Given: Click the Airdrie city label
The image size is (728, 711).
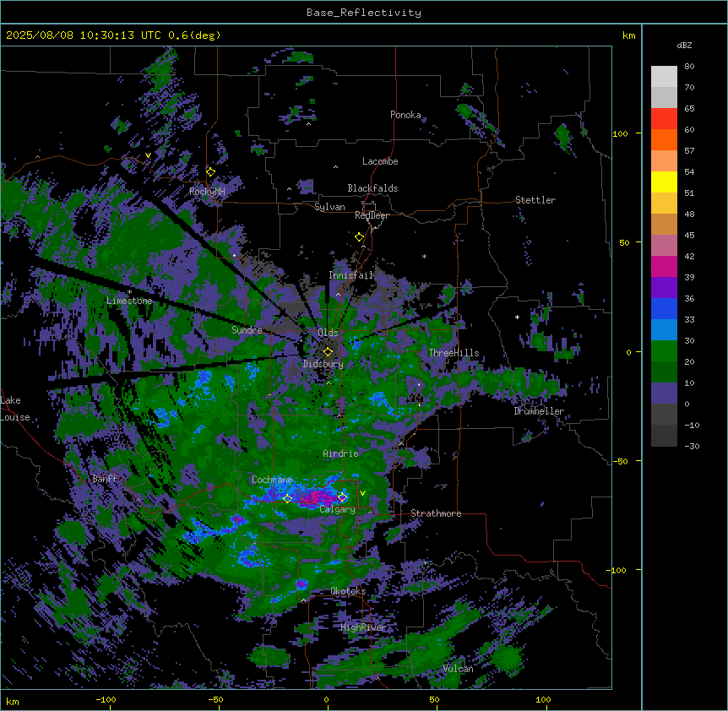Looking at the screenshot, I should pos(340,453).
